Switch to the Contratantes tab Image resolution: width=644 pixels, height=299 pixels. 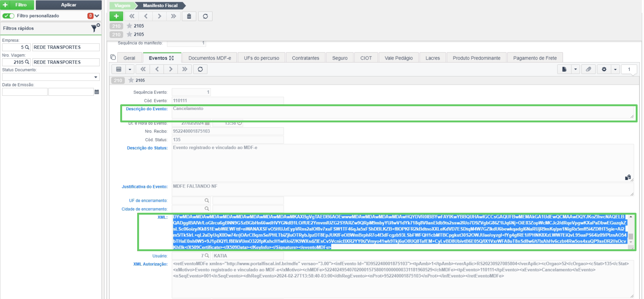[306, 58]
